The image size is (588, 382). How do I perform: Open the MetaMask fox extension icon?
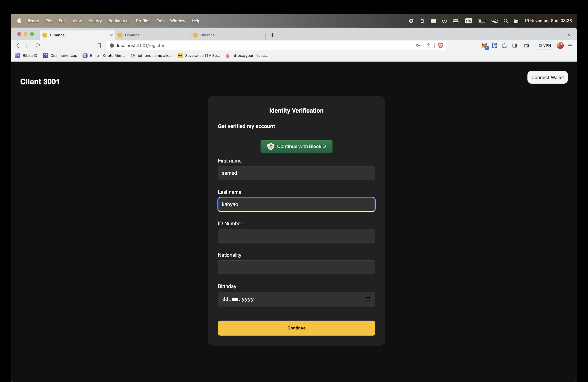(x=484, y=46)
